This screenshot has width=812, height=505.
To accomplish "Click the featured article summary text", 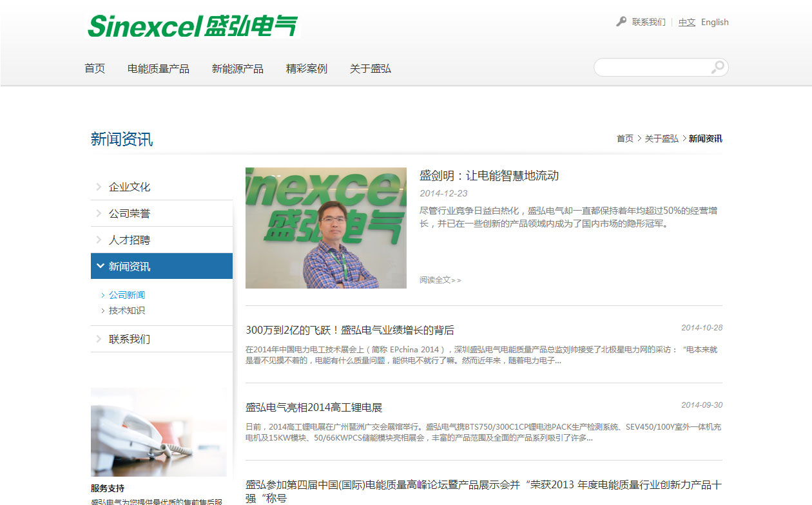I will (568, 217).
